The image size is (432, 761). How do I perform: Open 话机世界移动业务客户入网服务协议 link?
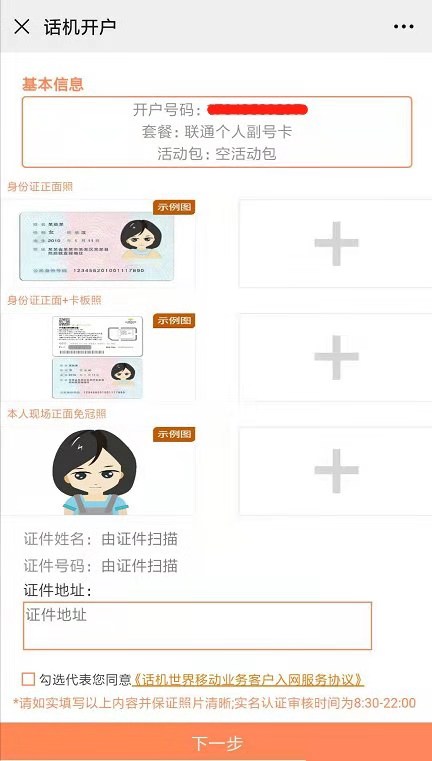pos(248,678)
